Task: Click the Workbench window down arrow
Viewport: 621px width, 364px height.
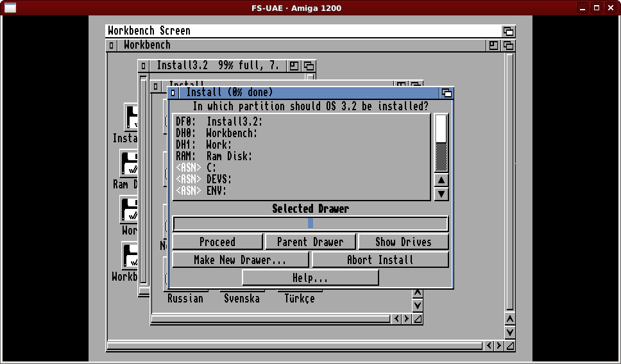Action: pyautogui.click(x=510, y=333)
